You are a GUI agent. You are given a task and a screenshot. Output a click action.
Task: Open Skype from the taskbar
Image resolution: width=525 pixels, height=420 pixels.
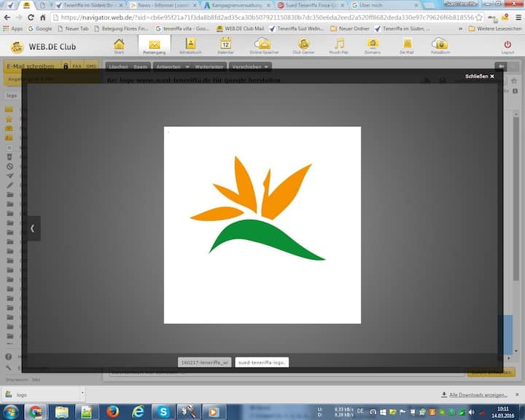click(163, 411)
